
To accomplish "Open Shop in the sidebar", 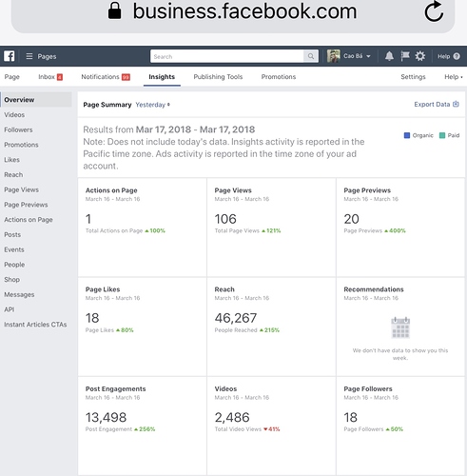I will tap(11, 280).
